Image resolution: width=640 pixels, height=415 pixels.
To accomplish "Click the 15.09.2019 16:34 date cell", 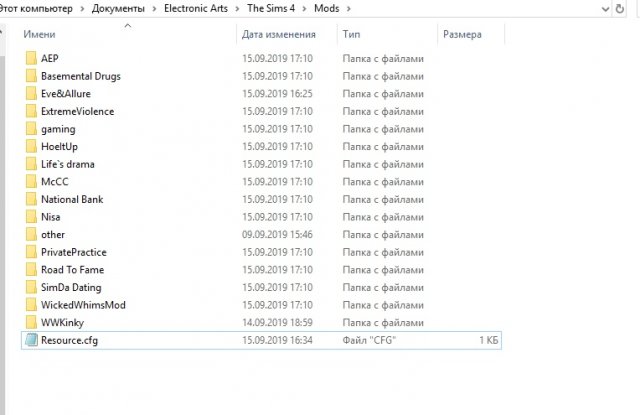I will [x=278, y=340].
